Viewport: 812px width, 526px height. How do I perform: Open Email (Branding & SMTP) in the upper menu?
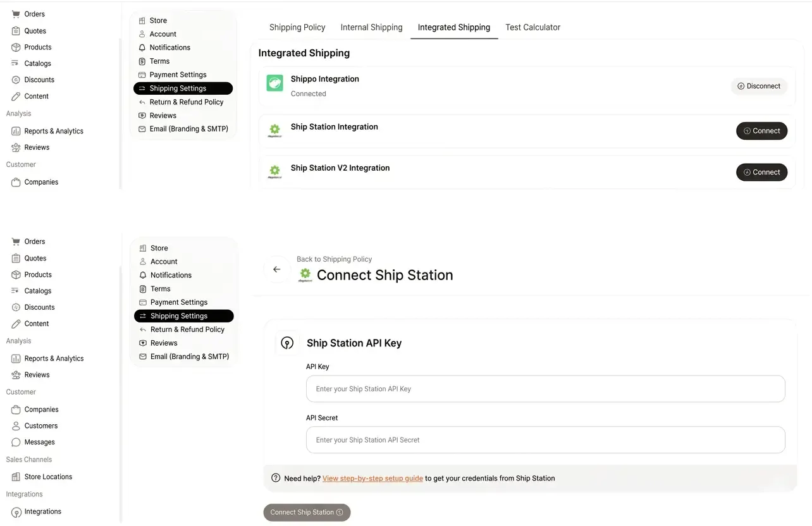tap(183, 129)
